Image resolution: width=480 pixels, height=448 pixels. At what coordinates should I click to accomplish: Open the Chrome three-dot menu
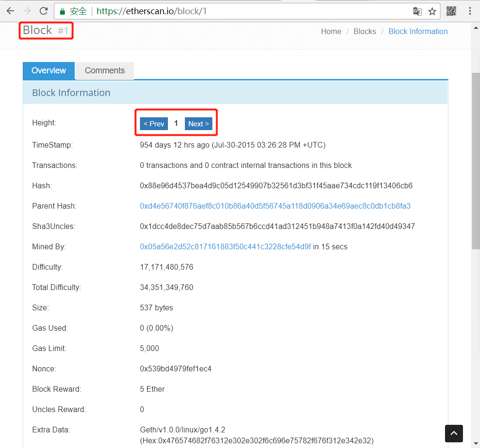[470, 11]
